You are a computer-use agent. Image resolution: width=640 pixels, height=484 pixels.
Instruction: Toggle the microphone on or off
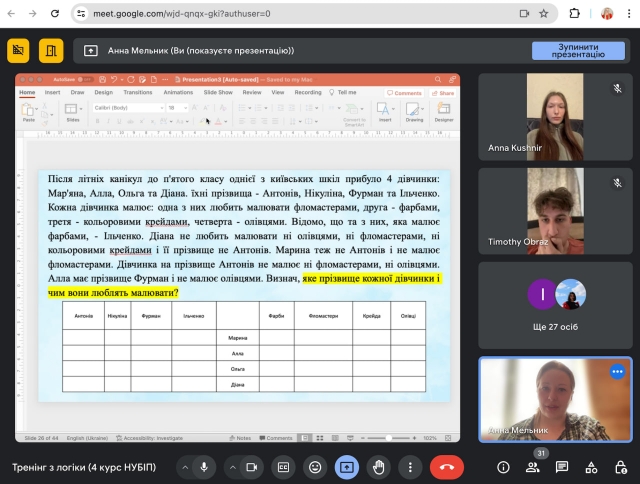click(x=204, y=467)
